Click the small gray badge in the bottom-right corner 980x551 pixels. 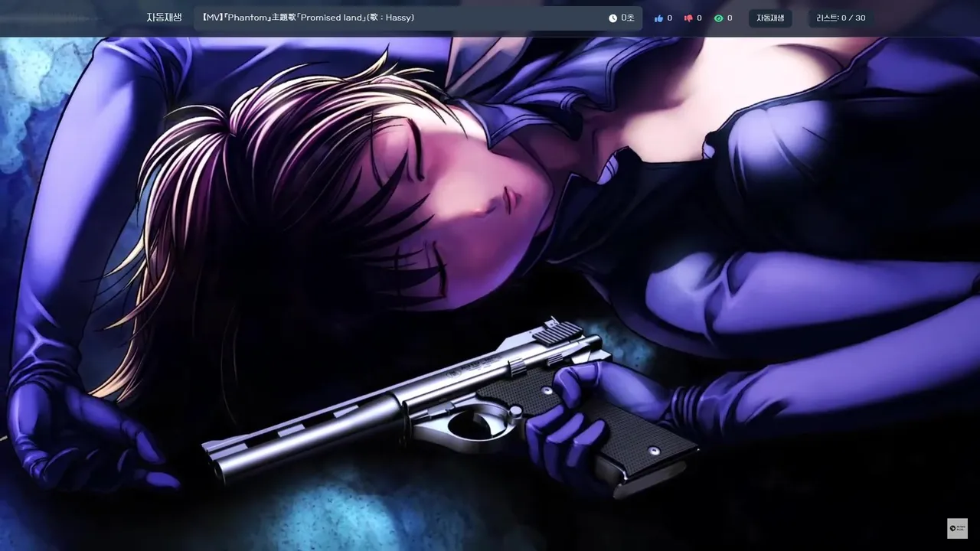[957, 528]
